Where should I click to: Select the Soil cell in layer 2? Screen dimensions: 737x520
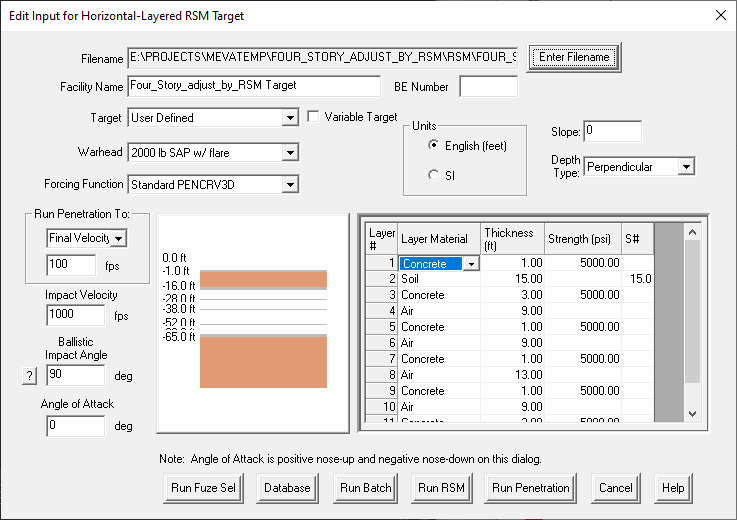pyautogui.click(x=438, y=279)
